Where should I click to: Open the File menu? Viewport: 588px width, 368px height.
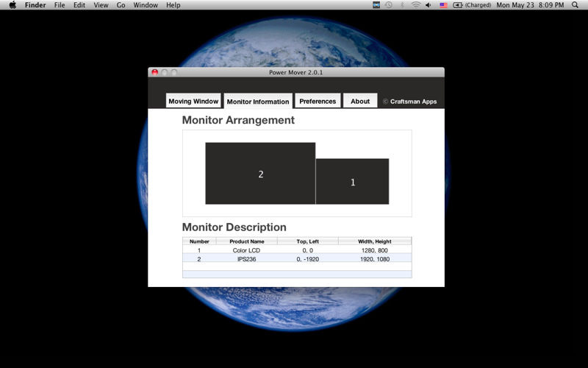pos(60,5)
